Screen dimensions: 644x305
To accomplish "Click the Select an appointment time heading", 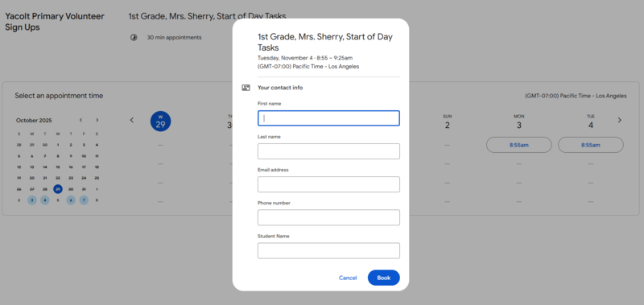I will click(59, 96).
